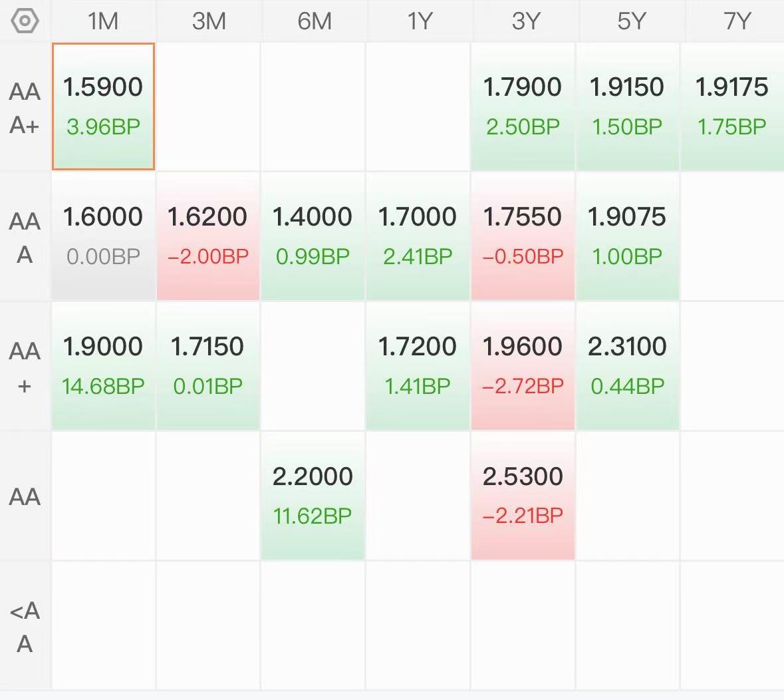This screenshot has height=700, width=784.
Task: Click the AA row label
Action: pos(25,496)
